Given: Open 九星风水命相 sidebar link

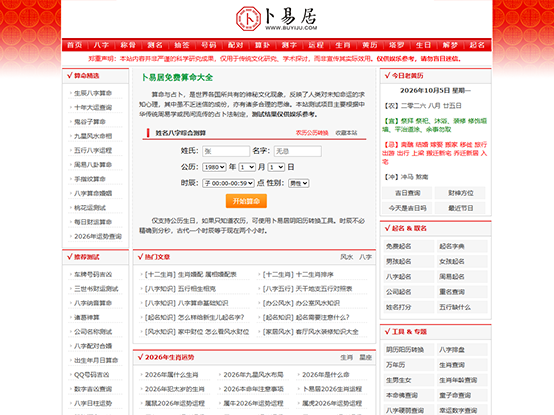Looking at the screenshot, I should [x=93, y=136].
